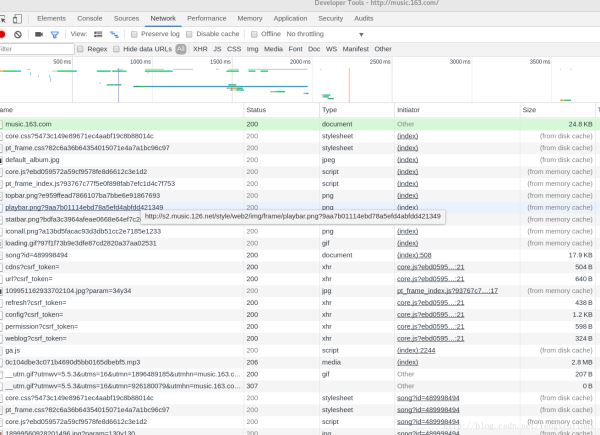Screen dimensions: 600x435
Task: Select the iconall.png request row
Action: pos(298,231)
